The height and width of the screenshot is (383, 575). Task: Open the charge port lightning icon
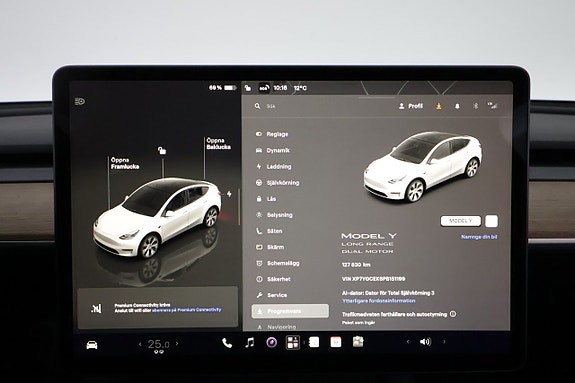[229, 194]
